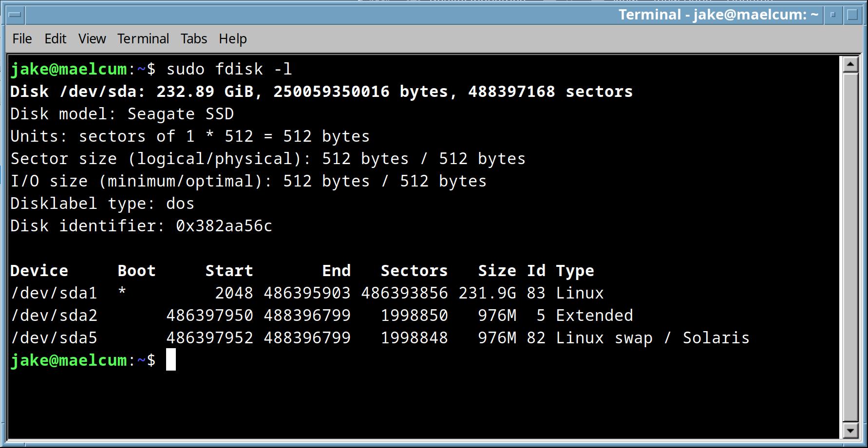Viewport: 868px width, 448px height.
Task: Click the scrollbar down arrow
Action: click(850, 430)
